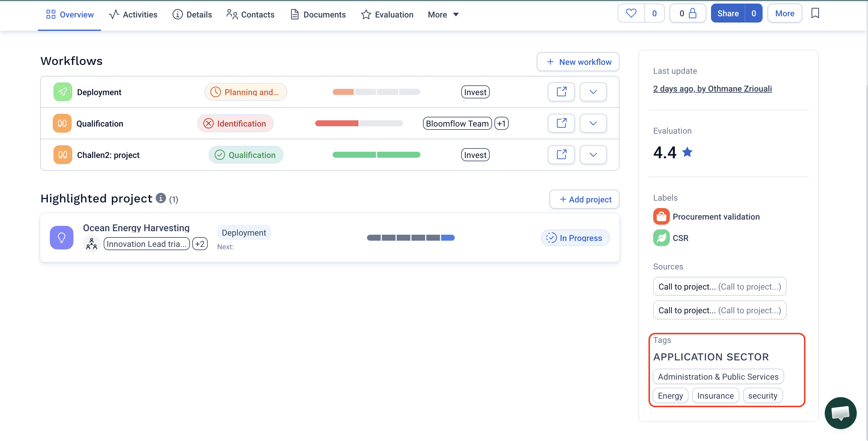Bookmark this item with the bookmark icon
868x441 pixels.
[815, 13]
